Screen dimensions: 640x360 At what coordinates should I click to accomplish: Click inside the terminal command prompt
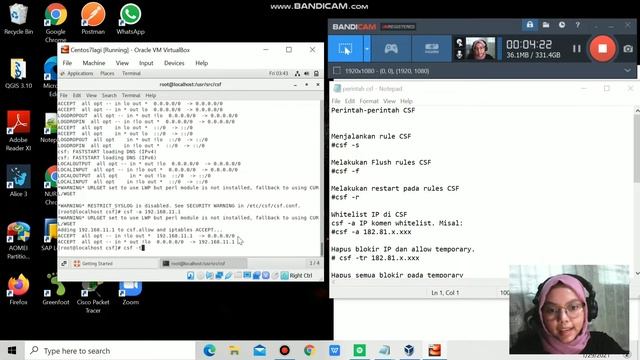(x=142, y=248)
